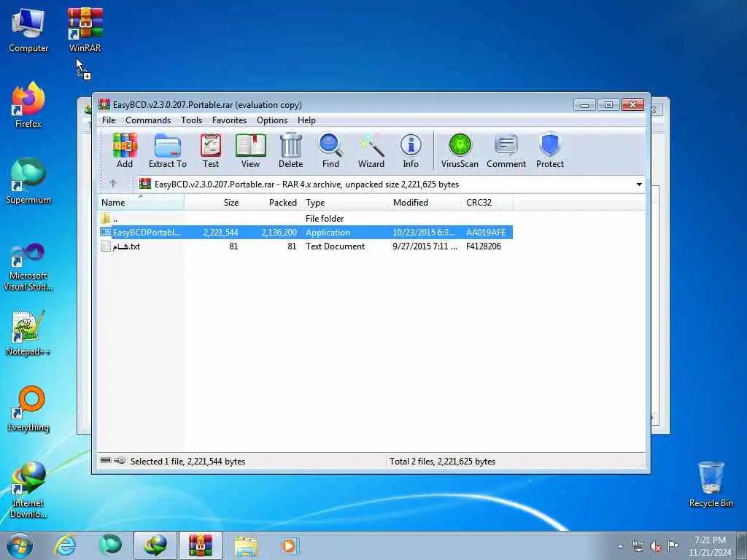Sort by the Modified column header
This screenshot has width=747, height=560.
click(x=426, y=203)
